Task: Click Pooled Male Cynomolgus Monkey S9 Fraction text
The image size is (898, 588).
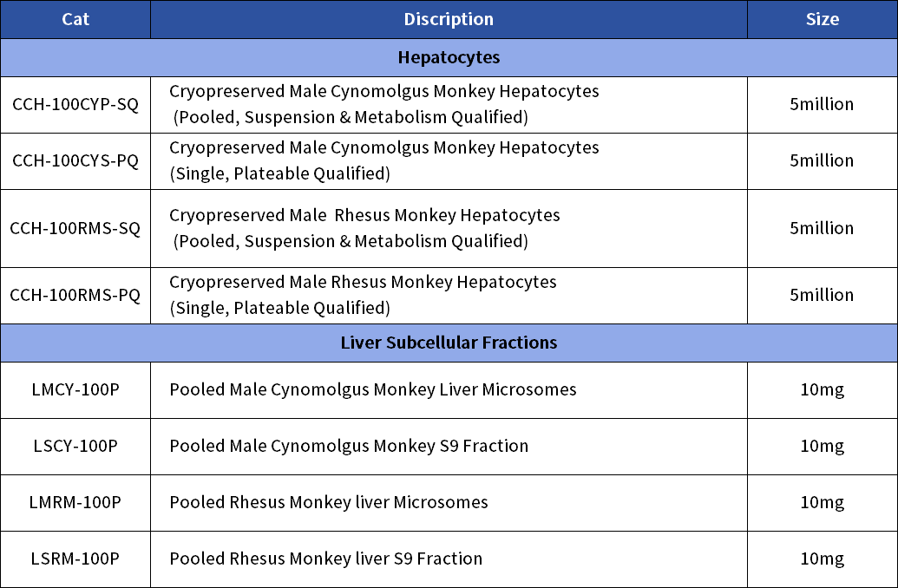Action: [349, 446]
